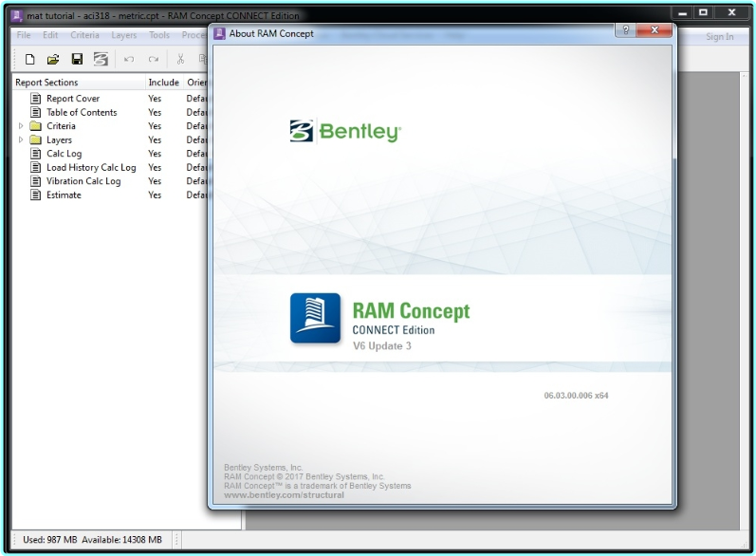
Task: Click the Criteria folder icon
Action: 35,126
